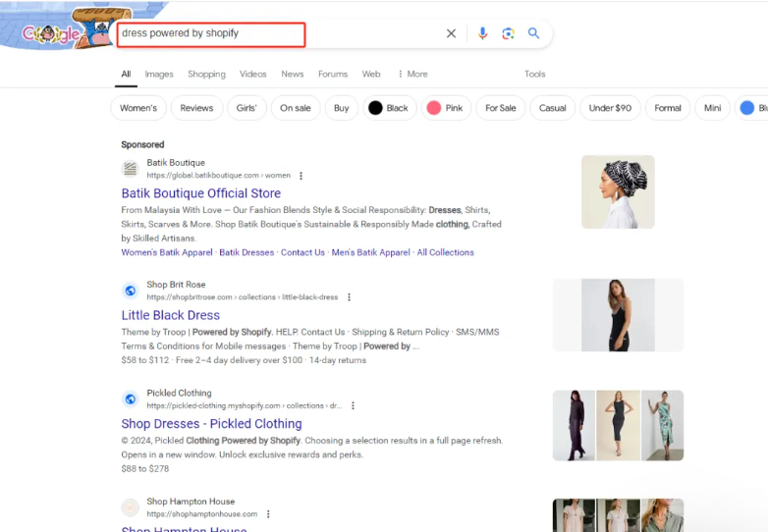Click the shopbritrose.com collections URL text

(243, 297)
